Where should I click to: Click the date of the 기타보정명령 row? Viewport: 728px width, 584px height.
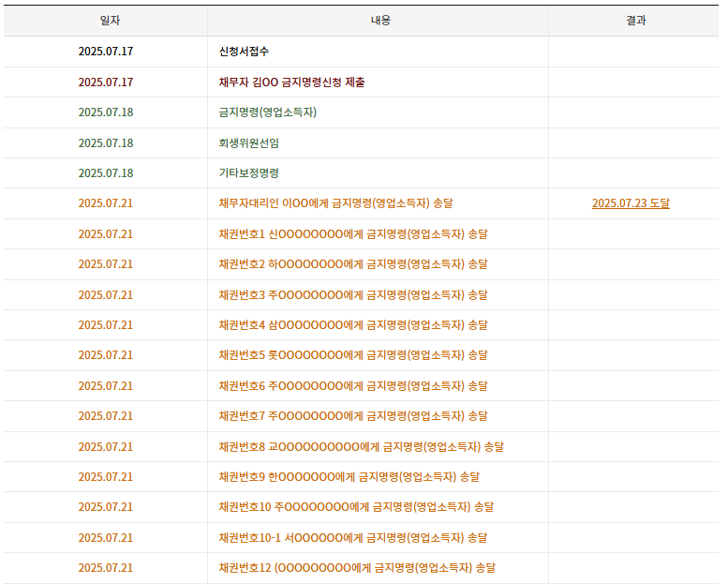tap(106, 173)
